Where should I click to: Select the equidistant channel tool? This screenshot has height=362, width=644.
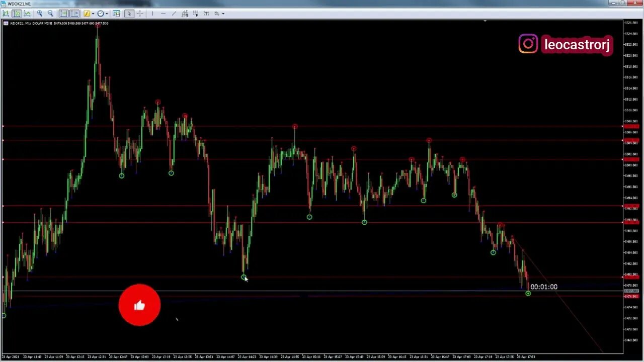pyautogui.click(x=185, y=14)
